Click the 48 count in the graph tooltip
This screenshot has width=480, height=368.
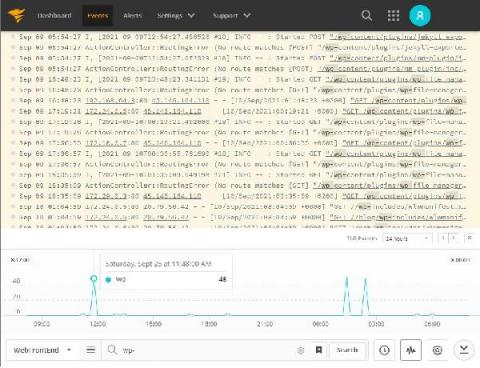point(222,279)
